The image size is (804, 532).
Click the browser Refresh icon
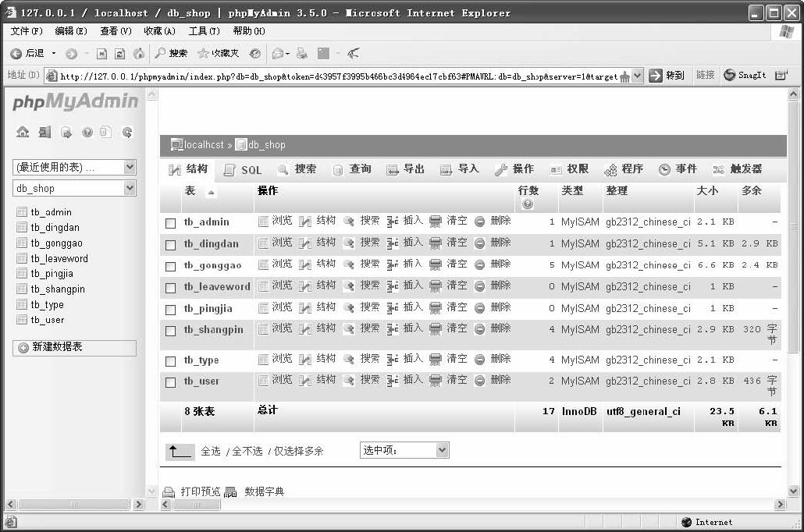[120, 53]
